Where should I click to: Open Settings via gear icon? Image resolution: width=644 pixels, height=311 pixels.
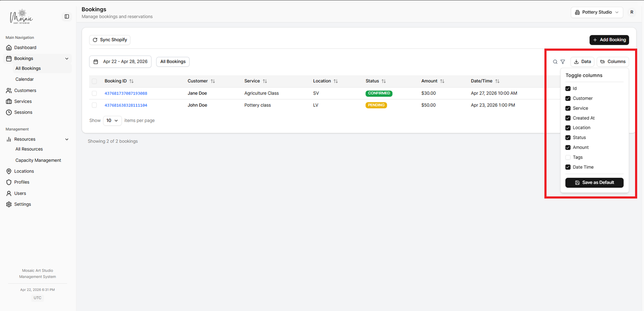(x=9, y=204)
